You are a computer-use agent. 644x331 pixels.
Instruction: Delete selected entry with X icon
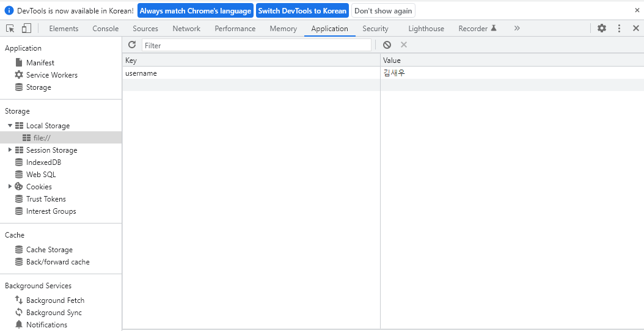click(404, 45)
